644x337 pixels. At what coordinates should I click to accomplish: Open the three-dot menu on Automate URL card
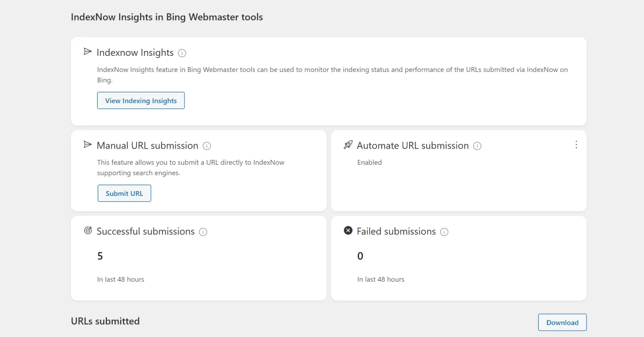(576, 144)
